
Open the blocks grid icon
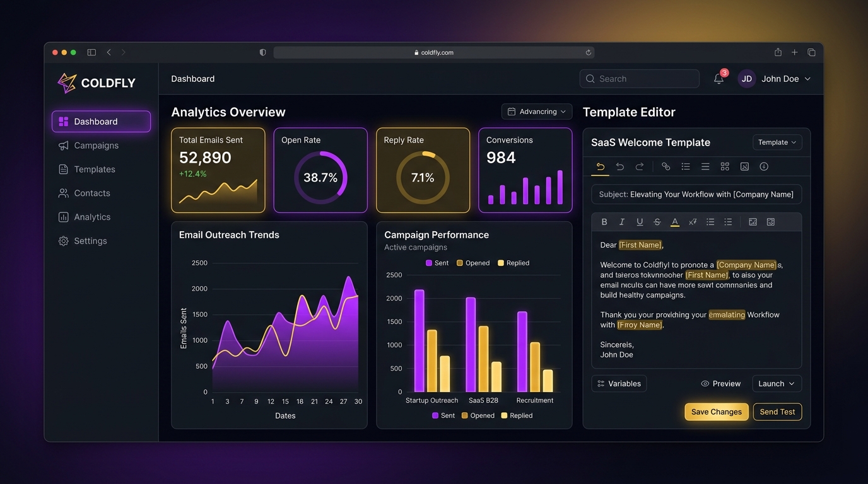[x=725, y=166]
